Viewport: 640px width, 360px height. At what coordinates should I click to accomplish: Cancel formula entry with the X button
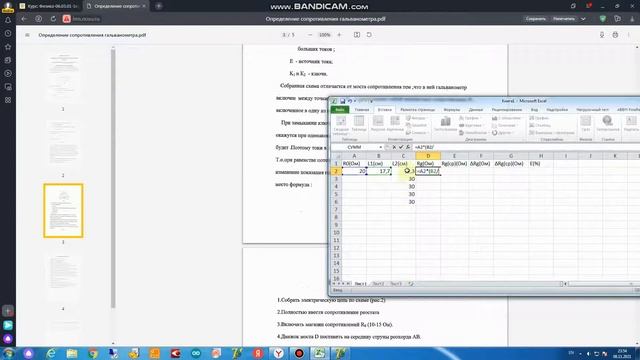tap(394, 147)
